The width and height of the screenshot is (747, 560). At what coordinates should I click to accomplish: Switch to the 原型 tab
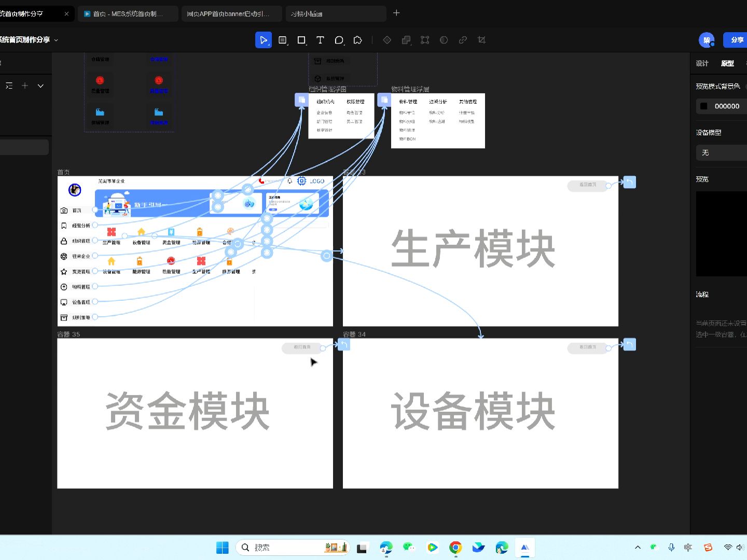click(x=727, y=63)
